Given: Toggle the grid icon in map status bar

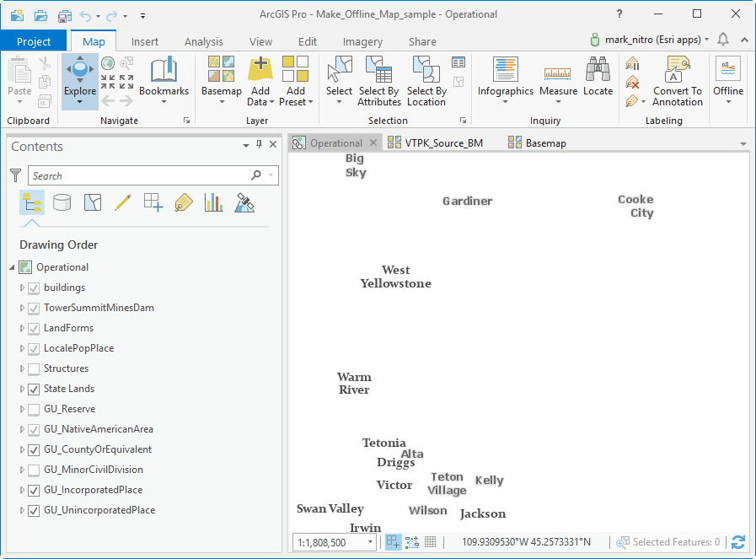Looking at the screenshot, I should click(x=430, y=542).
